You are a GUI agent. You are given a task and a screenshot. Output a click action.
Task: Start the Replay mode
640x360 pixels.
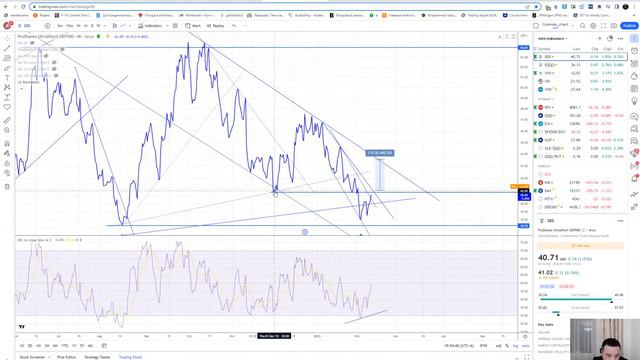pos(215,26)
